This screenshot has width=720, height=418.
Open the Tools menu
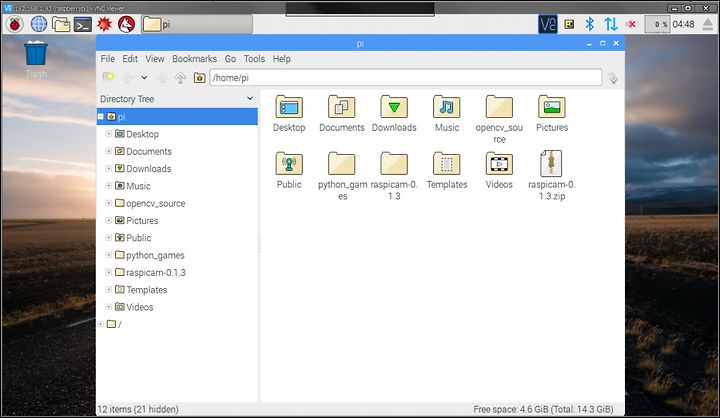pos(254,59)
